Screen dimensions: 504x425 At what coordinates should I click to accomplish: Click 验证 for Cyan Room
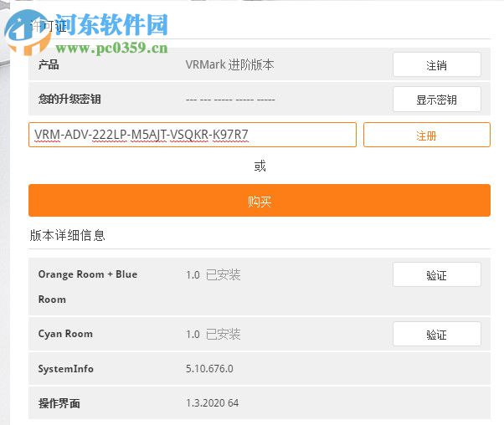coord(436,334)
